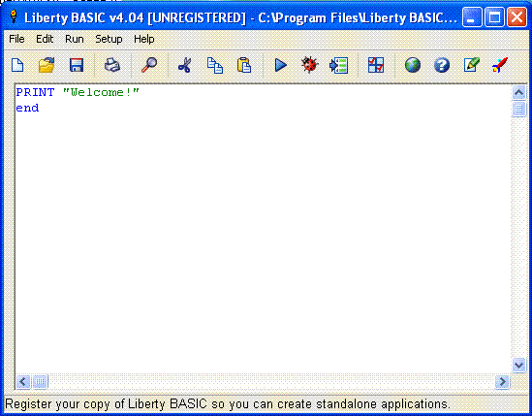The height and width of the screenshot is (416, 532).
Task: Save the program using the floppy disk icon
Action: (x=77, y=65)
